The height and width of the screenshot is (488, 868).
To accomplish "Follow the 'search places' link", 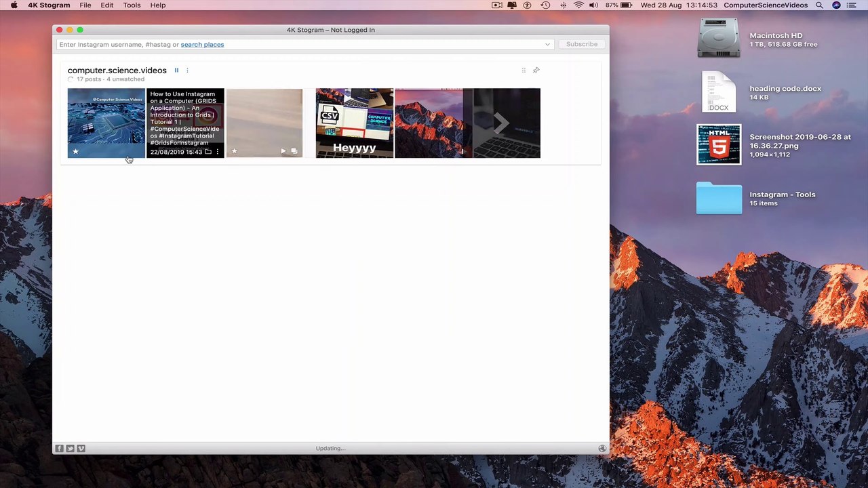I will click(202, 45).
